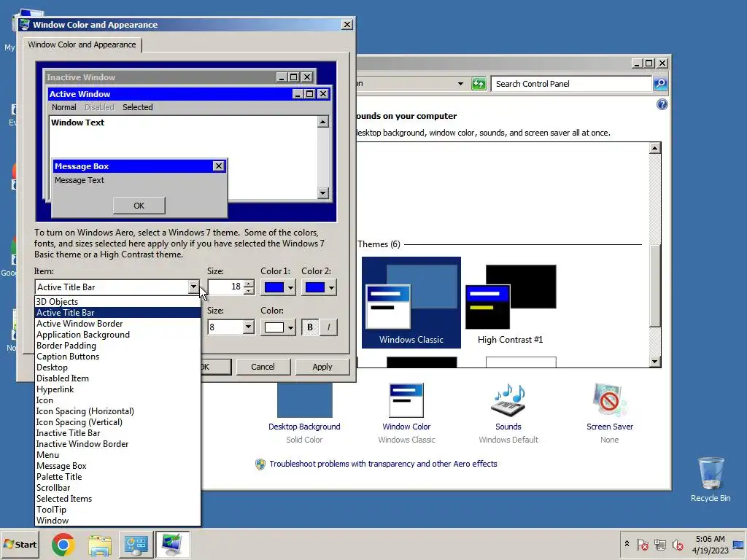Screen dimensions: 747x560
Task: Open the Recycle Bin desktop icon
Action: pos(711,480)
